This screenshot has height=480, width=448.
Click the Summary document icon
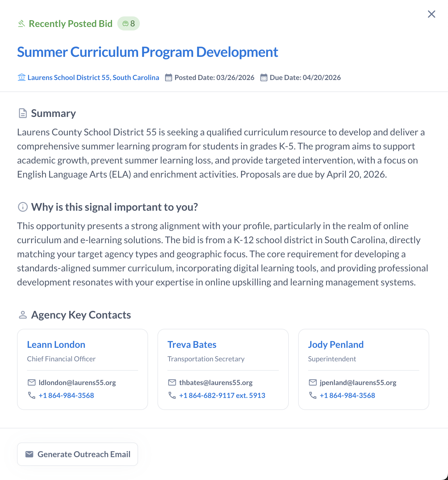(x=23, y=113)
